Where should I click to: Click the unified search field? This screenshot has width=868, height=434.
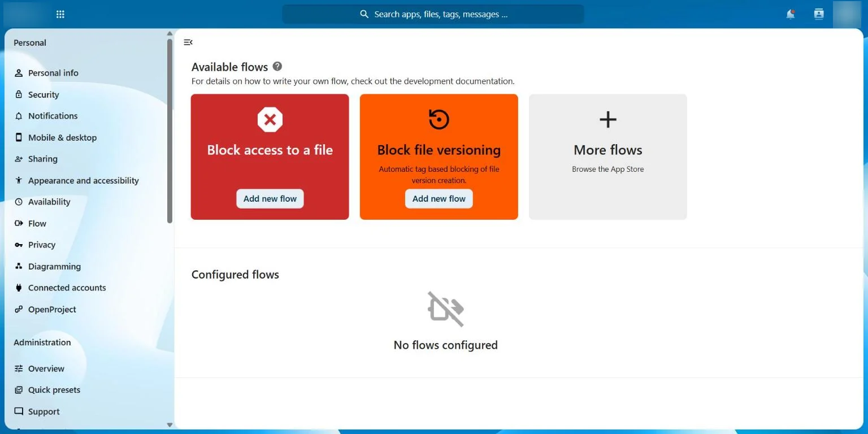(x=433, y=14)
